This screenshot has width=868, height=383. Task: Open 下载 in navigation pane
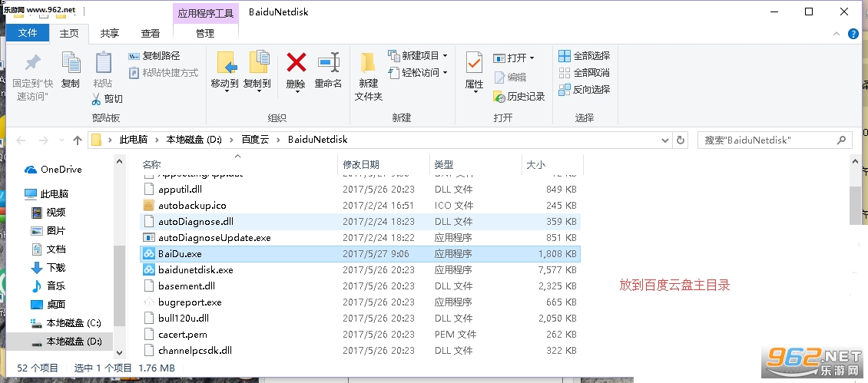click(x=48, y=267)
